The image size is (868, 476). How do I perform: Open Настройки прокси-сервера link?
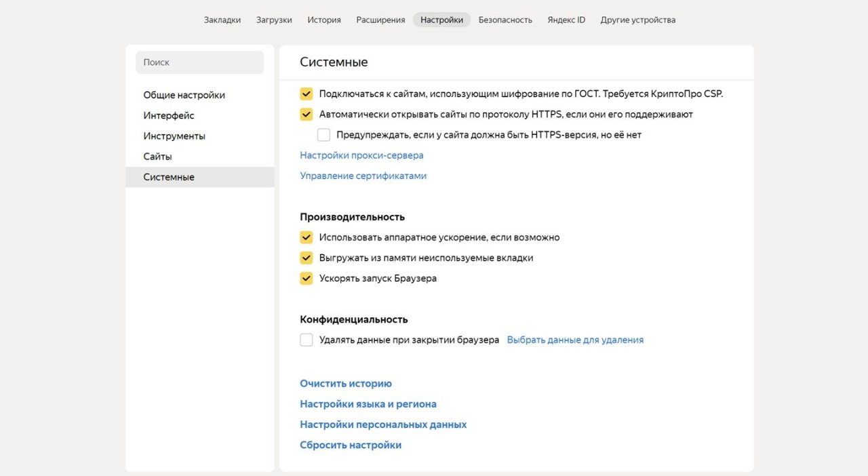coord(361,155)
